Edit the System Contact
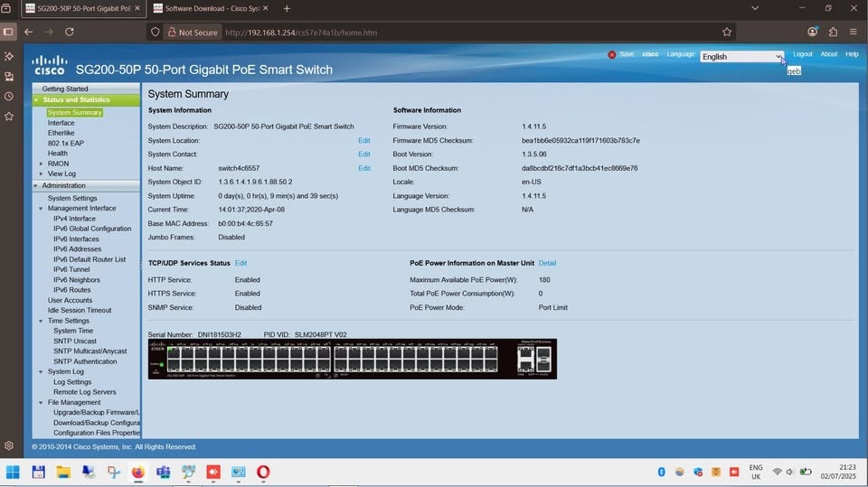This screenshot has height=487, width=868. click(364, 155)
